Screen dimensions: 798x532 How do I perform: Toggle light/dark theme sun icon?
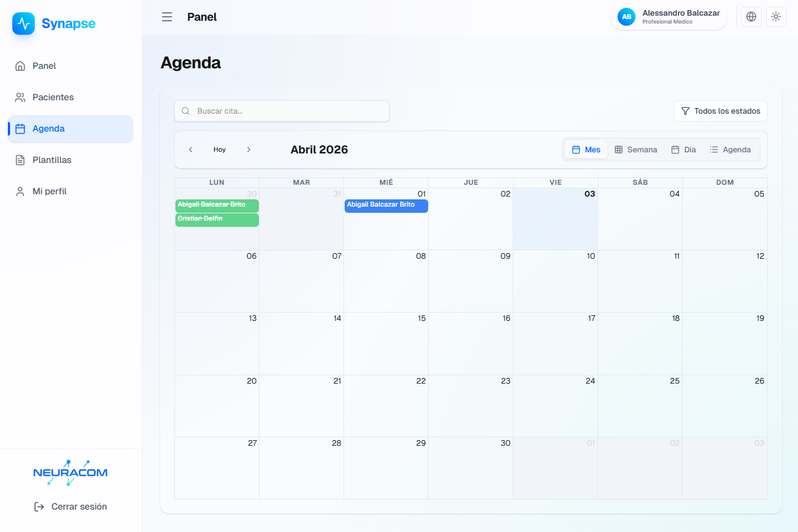776,17
